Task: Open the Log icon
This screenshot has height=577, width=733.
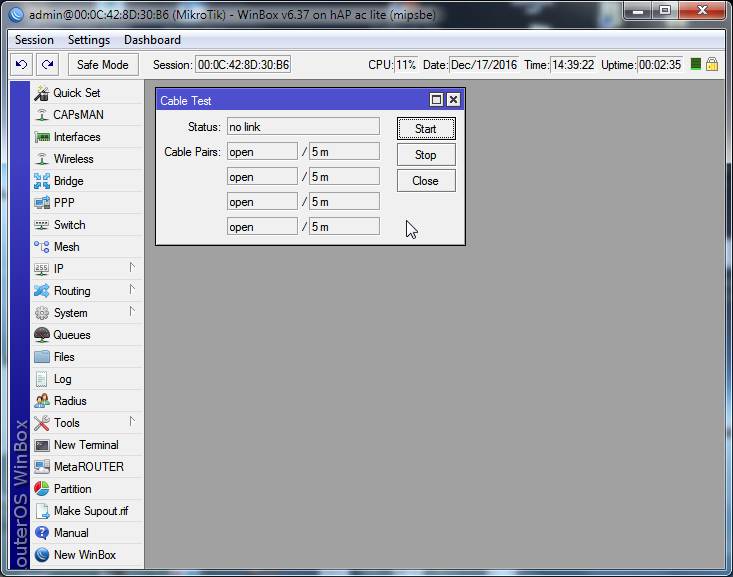Action: tap(42, 379)
